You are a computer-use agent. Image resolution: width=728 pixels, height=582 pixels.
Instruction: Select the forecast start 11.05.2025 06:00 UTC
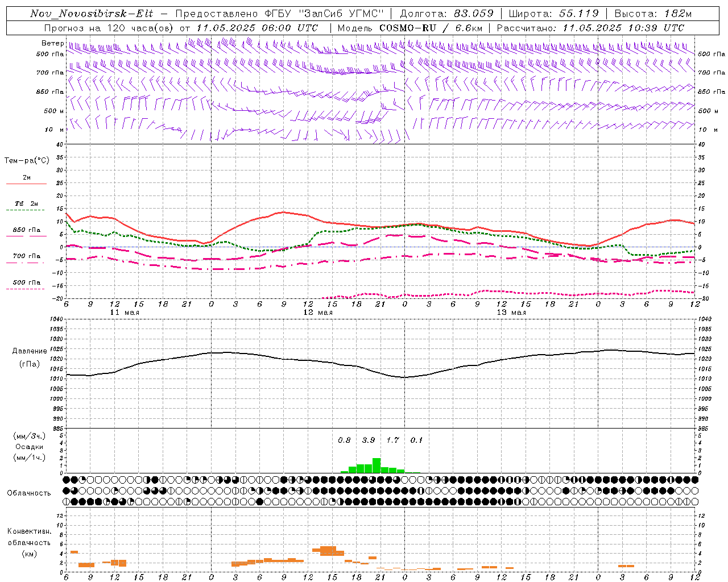257,28
